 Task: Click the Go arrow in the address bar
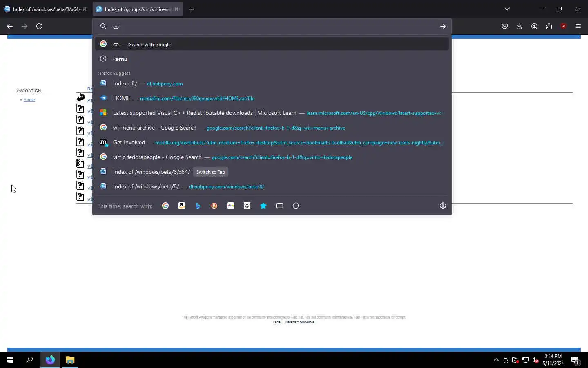click(443, 26)
